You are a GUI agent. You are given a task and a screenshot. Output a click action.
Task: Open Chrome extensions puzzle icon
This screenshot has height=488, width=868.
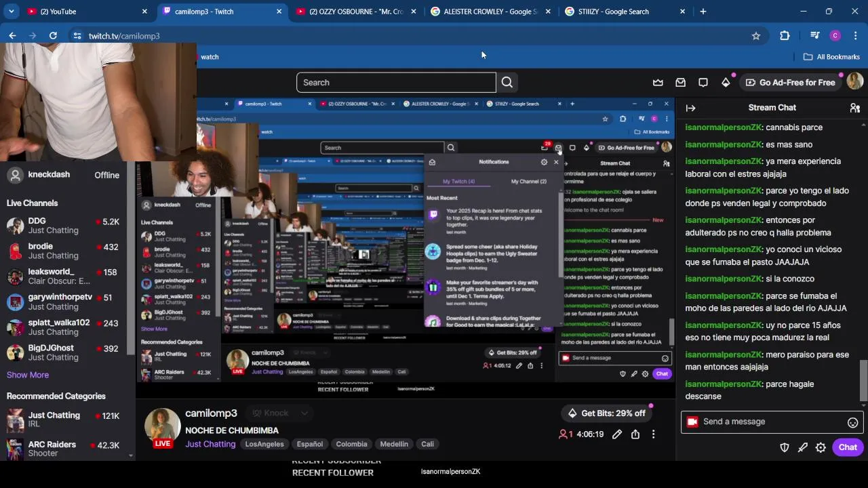(785, 36)
